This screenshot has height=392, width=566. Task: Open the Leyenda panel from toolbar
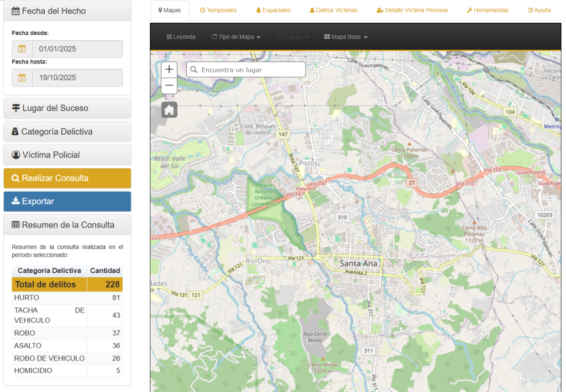pyautogui.click(x=181, y=37)
